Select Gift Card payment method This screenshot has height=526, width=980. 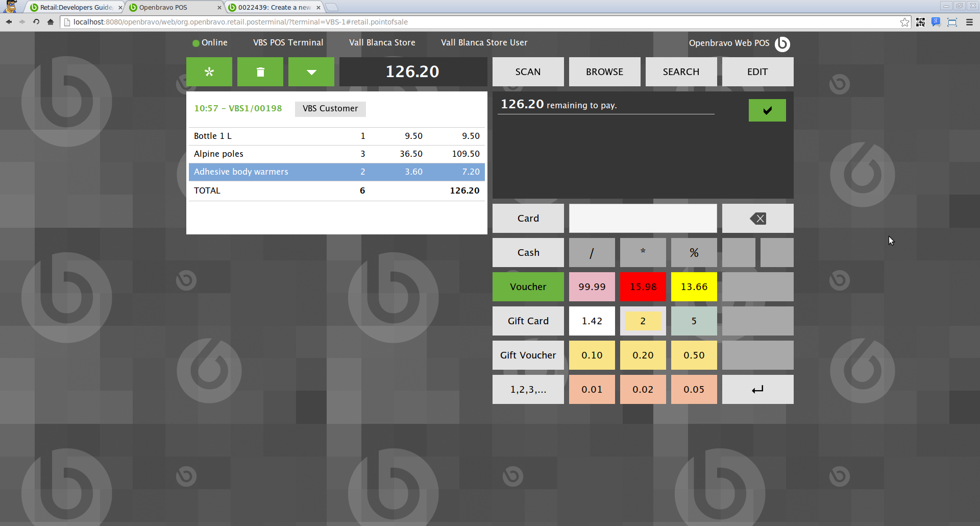click(528, 321)
